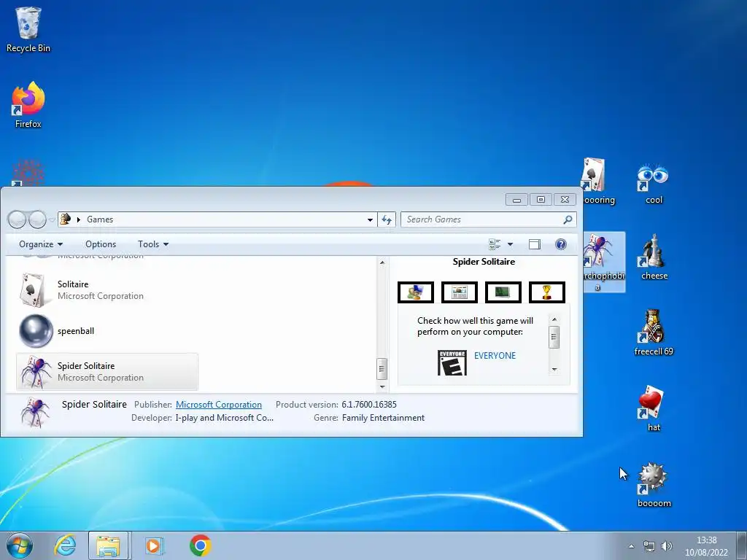Viewport: 747px width, 560px height.
Task: Click the network tray icon
Action: [649, 546]
